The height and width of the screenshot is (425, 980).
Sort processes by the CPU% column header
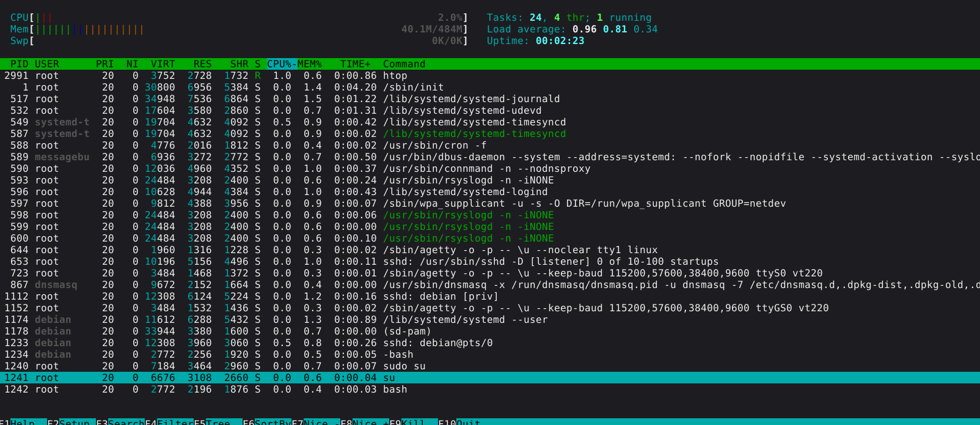coord(280,64)
